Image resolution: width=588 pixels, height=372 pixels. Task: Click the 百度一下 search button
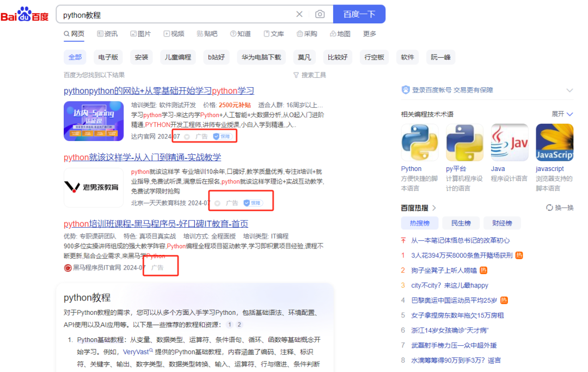[359, 14]
